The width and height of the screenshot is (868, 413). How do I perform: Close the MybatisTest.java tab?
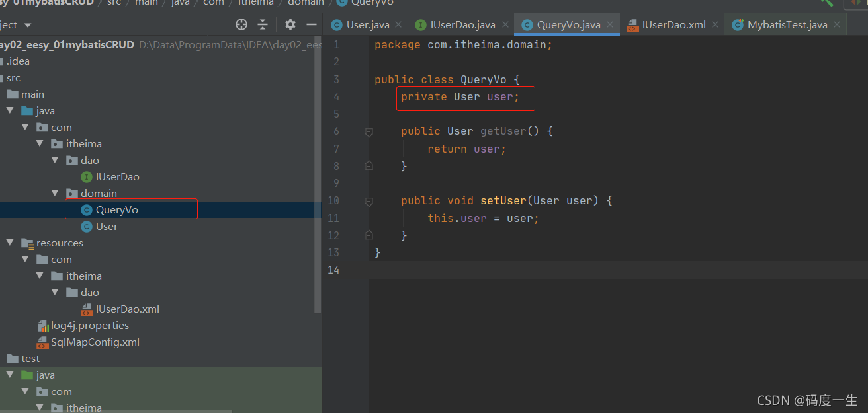coord(836,25)
